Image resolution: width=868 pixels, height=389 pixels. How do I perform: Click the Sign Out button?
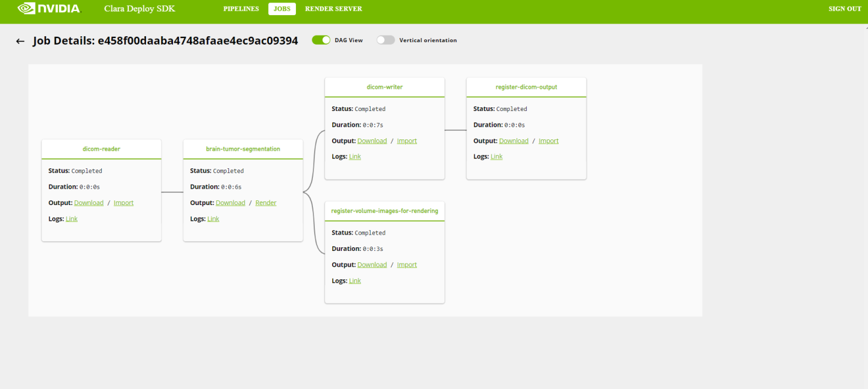(844, 9)
